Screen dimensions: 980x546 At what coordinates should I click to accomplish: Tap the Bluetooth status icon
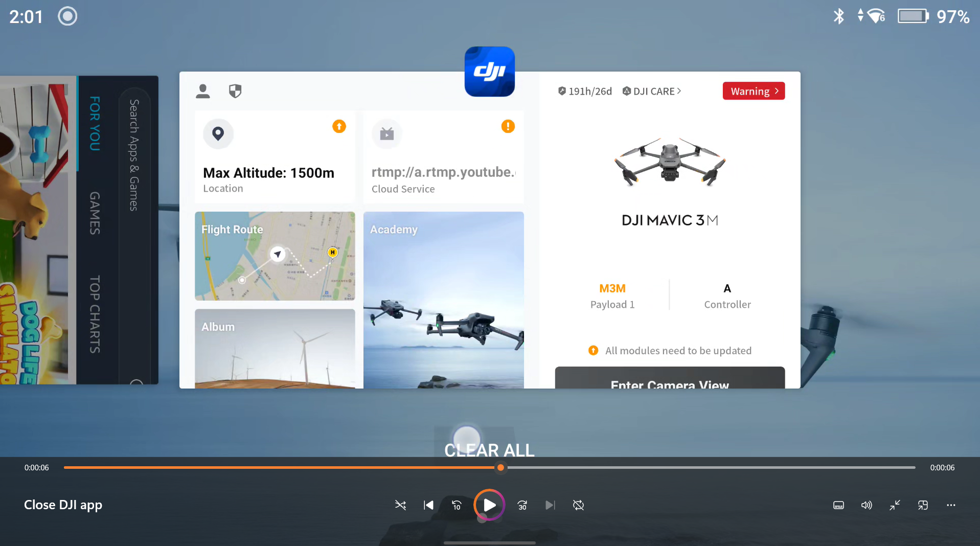click(838, 16)
